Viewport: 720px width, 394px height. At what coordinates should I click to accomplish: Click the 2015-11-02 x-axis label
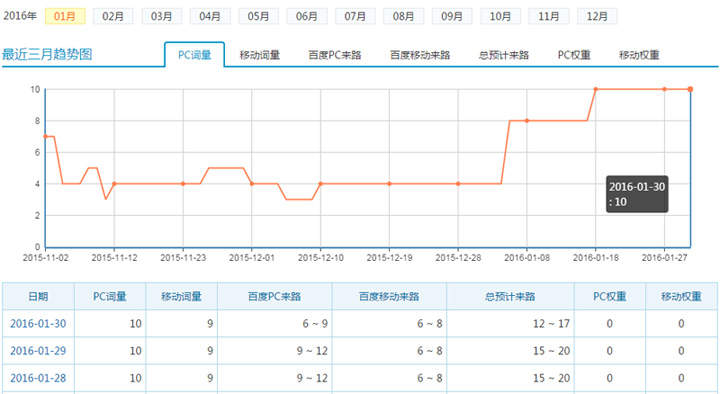click(x=45, y=258)
